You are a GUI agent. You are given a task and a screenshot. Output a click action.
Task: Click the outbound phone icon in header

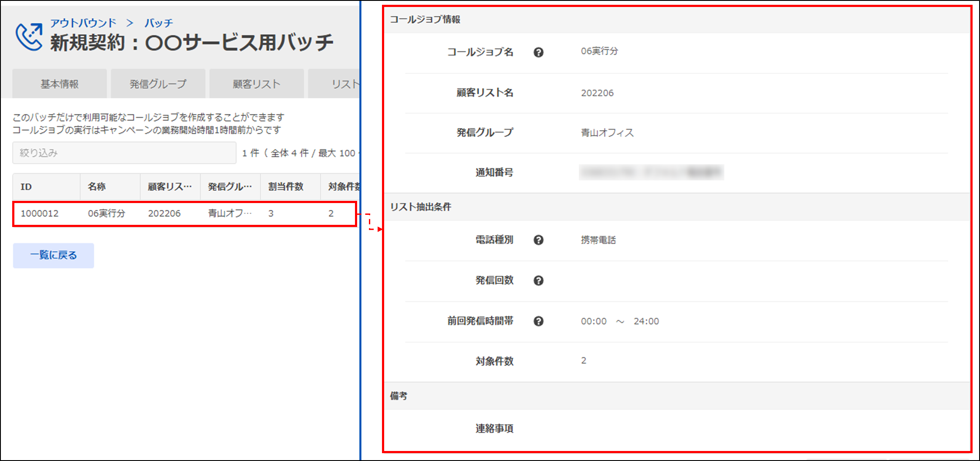click(29, 37)
